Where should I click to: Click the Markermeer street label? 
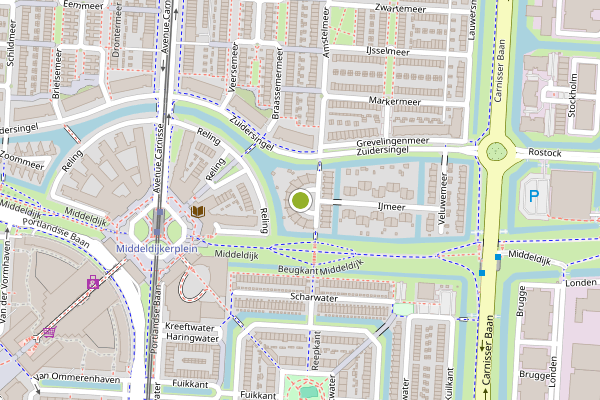click(395, 101)
